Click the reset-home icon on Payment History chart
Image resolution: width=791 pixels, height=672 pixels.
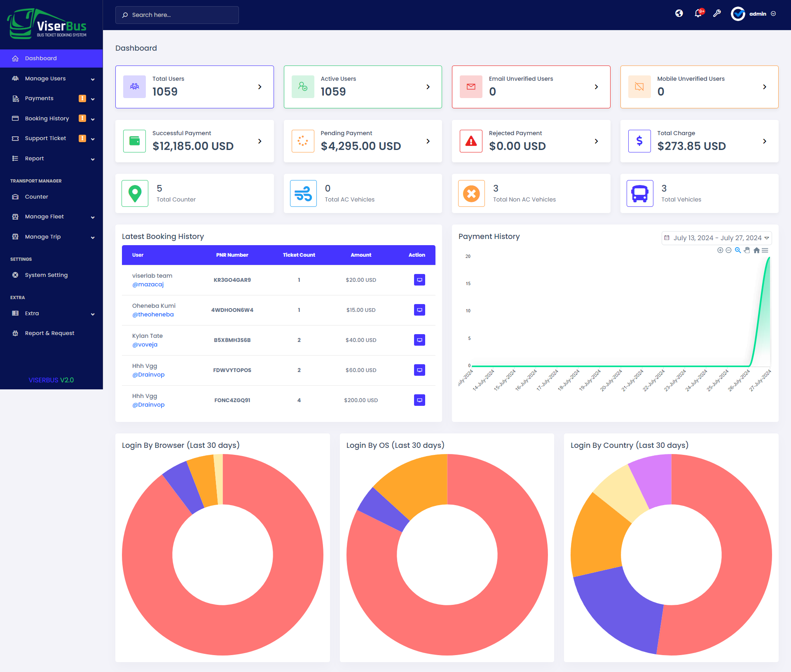click(756, 250)
